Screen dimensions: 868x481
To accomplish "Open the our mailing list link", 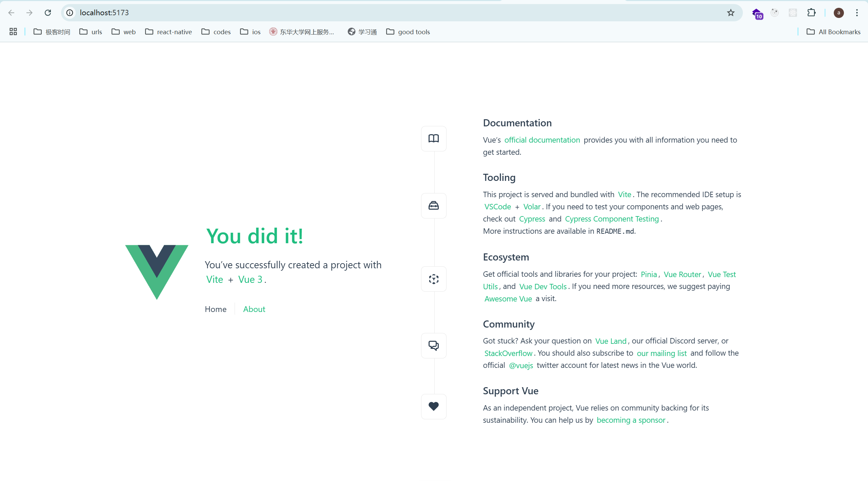I will point(662,353).
